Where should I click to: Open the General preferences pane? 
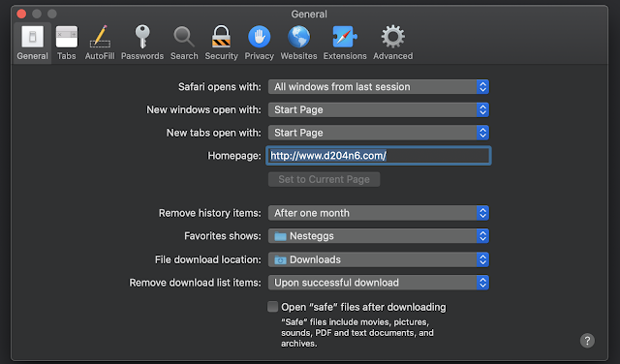pyautogui.click(x=32, y=43)
